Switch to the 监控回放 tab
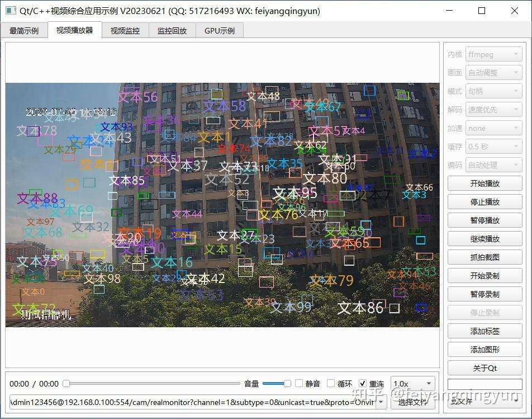The width and height of the screenshot is (532, 419). [x=171, y=31]
